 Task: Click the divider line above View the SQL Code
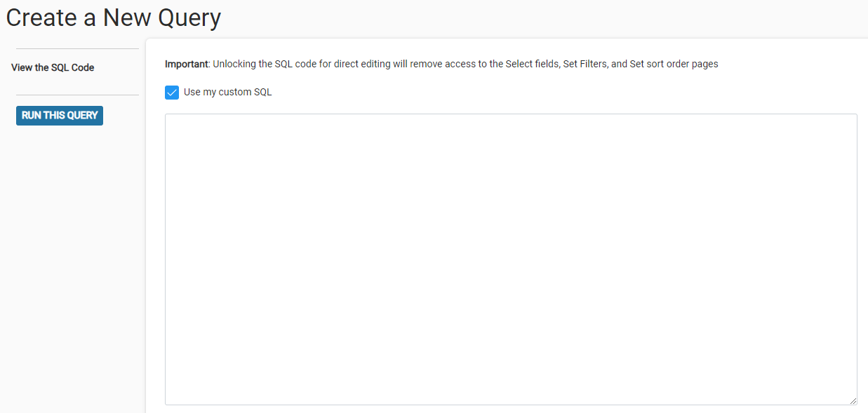click(77, 49)
